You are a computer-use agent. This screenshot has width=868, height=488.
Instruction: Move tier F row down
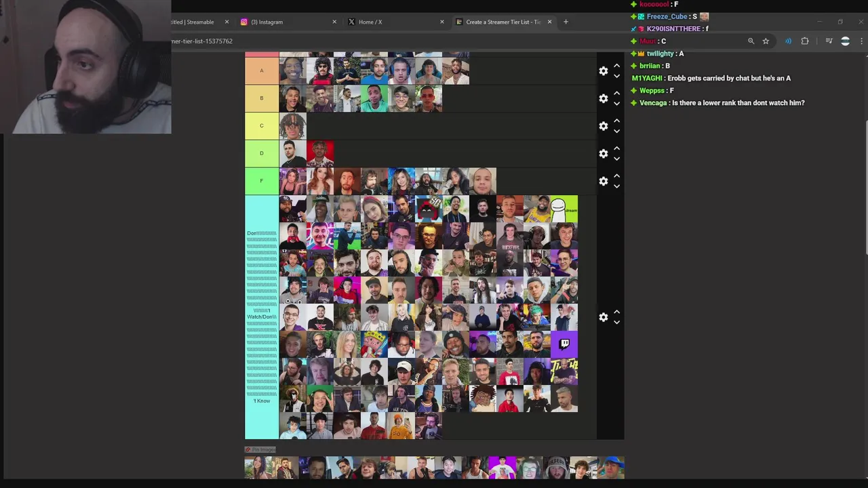(x=616, y=186)
